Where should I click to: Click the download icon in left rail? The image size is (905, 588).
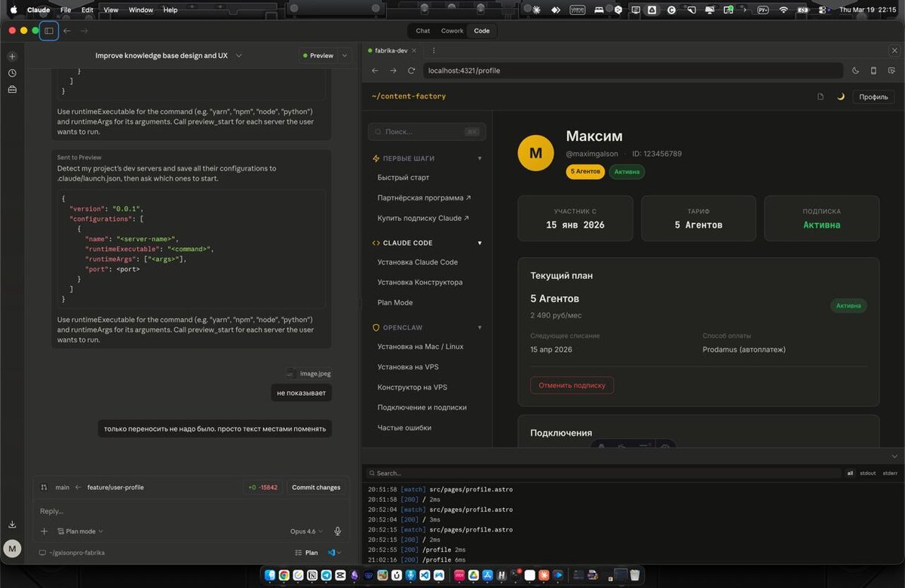coord(12,525)
